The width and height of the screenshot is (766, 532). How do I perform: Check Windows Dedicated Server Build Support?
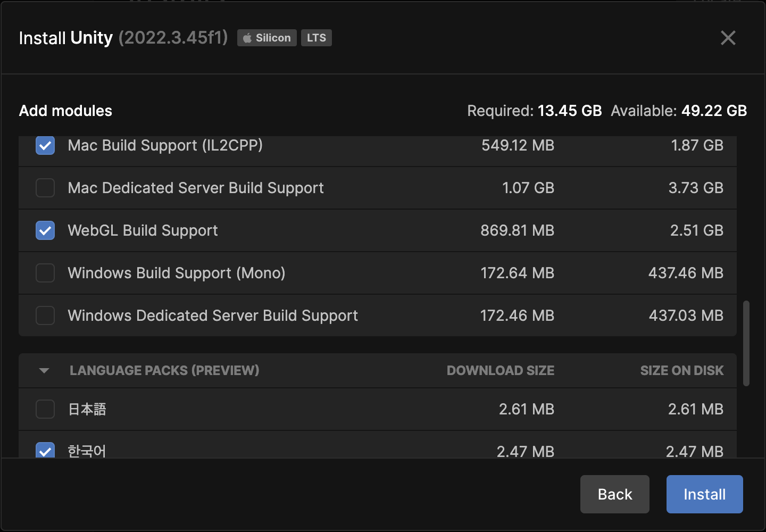[x=45, y=315]
